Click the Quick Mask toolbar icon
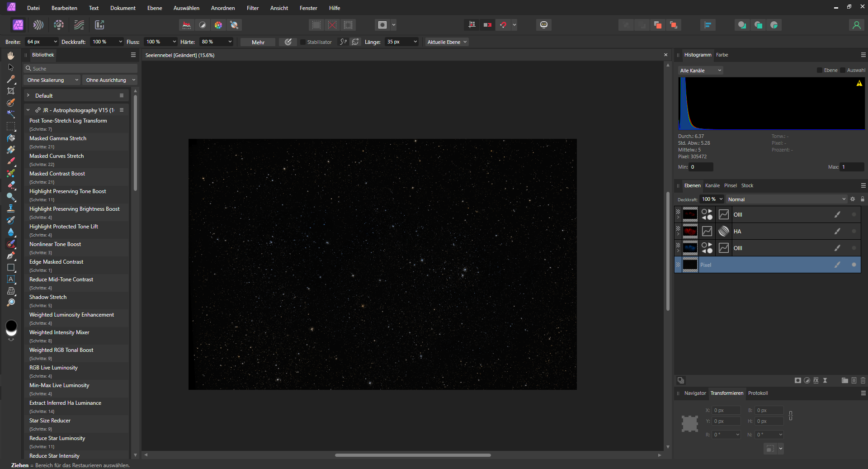868x469 pixels. [382, 25]
